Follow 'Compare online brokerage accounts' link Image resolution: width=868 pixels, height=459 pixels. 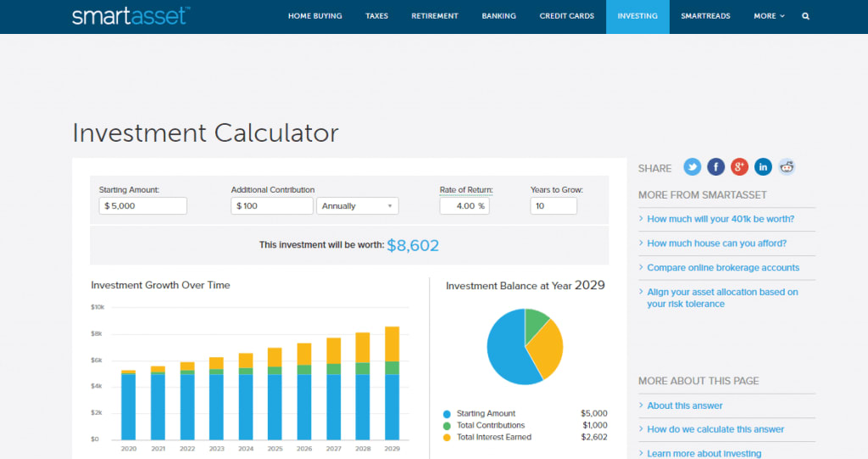(723, 268)
